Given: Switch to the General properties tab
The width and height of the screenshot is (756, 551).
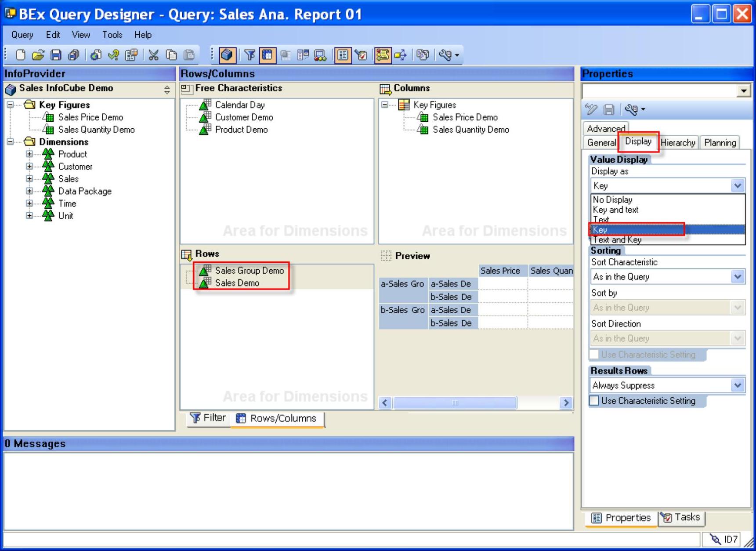Looking at the screenshot, I should (x=601, y=143).
